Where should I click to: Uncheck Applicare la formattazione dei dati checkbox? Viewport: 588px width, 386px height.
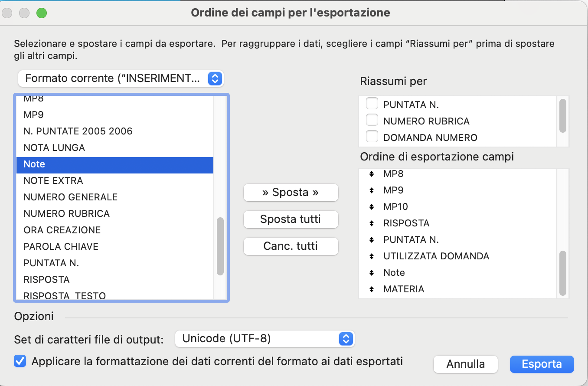click(20, 361)
